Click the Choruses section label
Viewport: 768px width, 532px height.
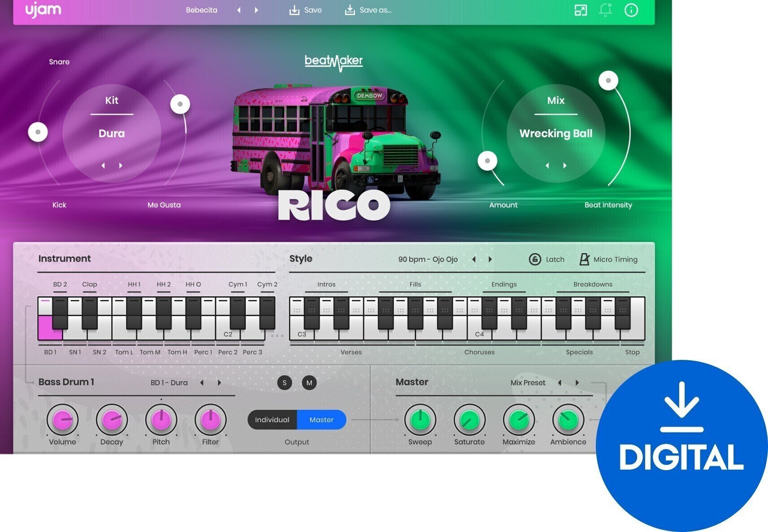479,352
